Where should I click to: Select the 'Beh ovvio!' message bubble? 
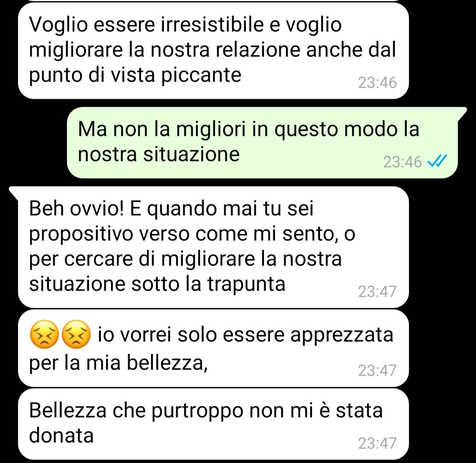pyautogui.click(x=213, y=247)
